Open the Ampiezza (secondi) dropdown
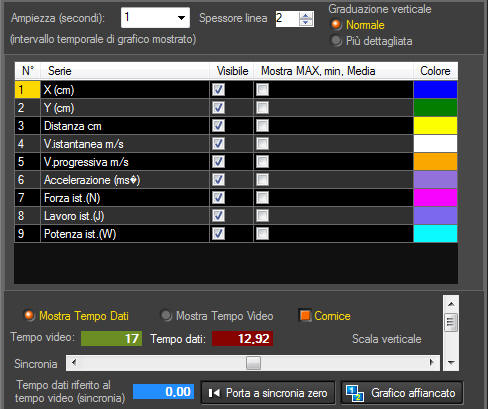Image resolution: width=488 pixels, height=409 pixels. coord(181,18)
